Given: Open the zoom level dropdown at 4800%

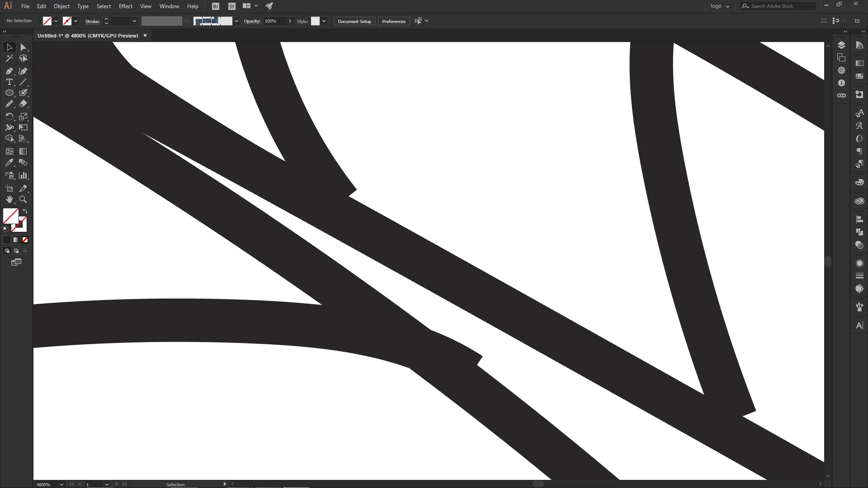Looking at the screenshot, I should tap(61, 484).
